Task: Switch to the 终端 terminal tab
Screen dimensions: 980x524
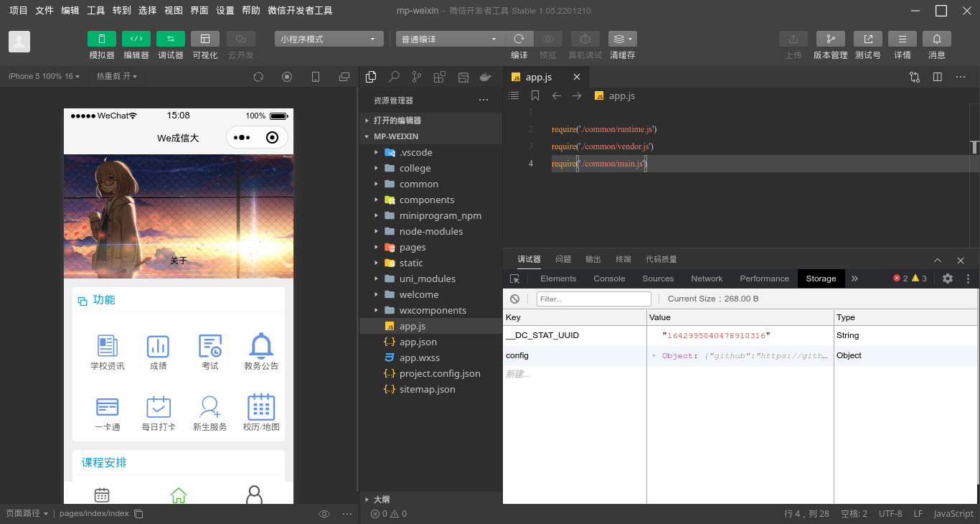Action: [623, 259]
